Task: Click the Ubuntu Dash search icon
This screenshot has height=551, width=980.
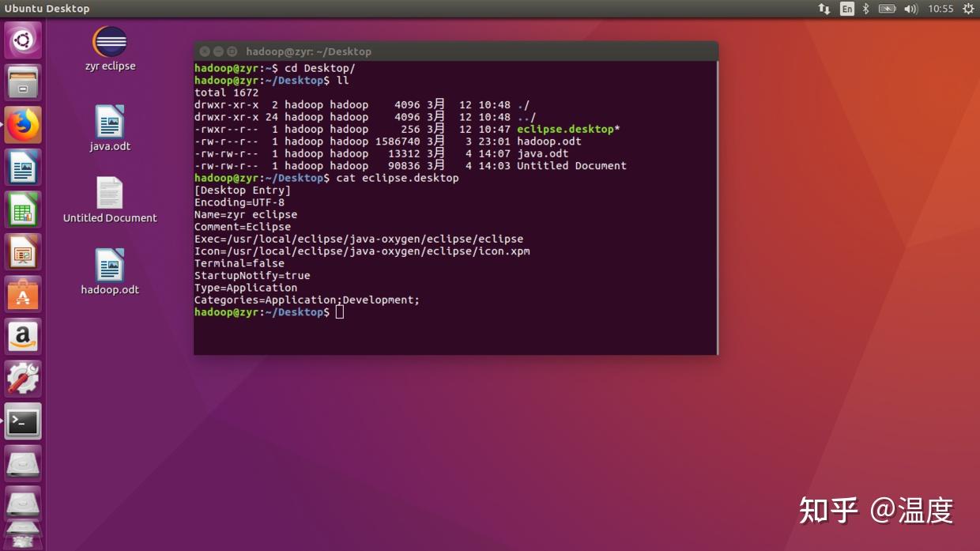Action: click(x=23, y=40)
